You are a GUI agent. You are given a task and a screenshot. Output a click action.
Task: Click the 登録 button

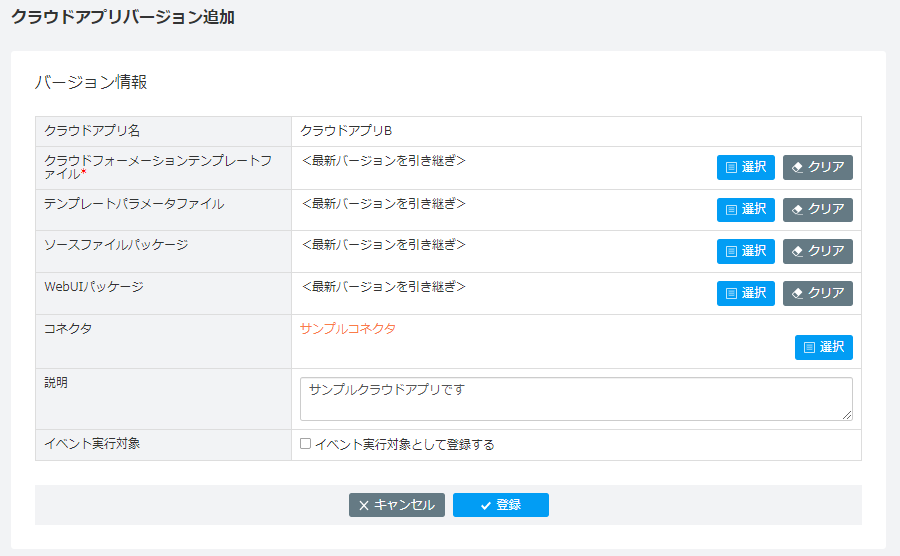[x=501, y=505]
